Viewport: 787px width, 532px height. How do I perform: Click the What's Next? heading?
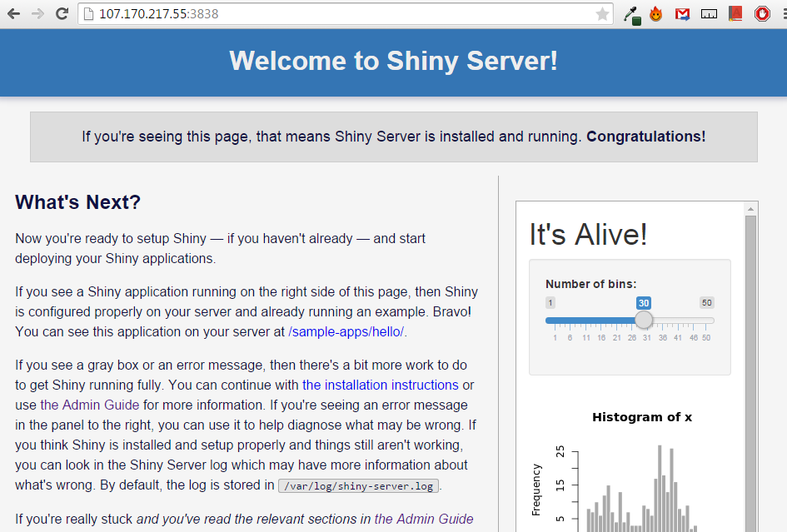point(77,202)
